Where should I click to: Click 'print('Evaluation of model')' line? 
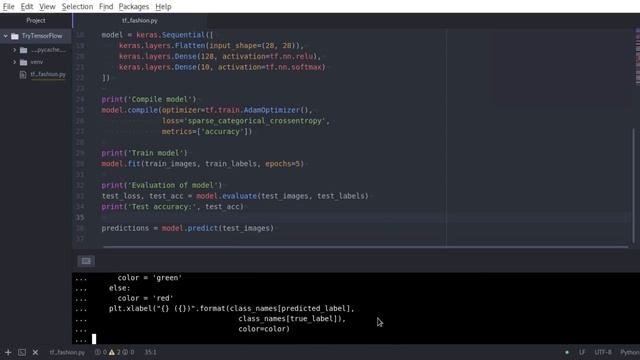(162, 185)
